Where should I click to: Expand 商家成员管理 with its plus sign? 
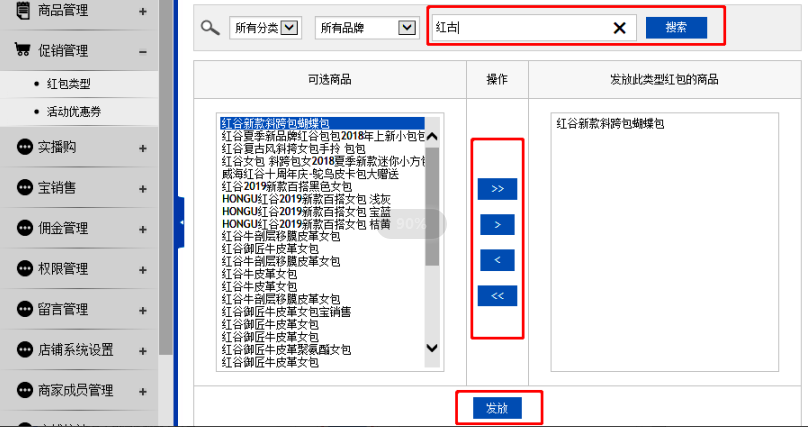pyautogui.click(x=143, y=391)
